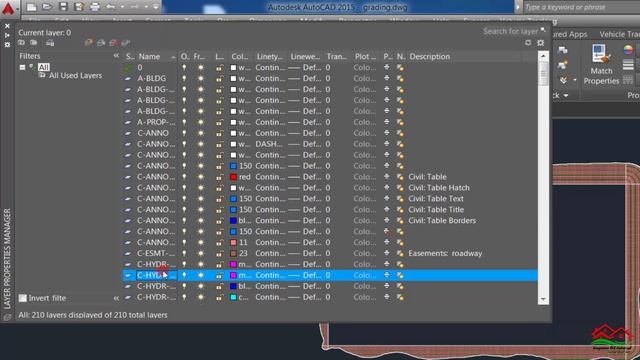Toggle On/Off light bulb for layer 0
Viewport: 640px width, 360px height.
(184, 67)
